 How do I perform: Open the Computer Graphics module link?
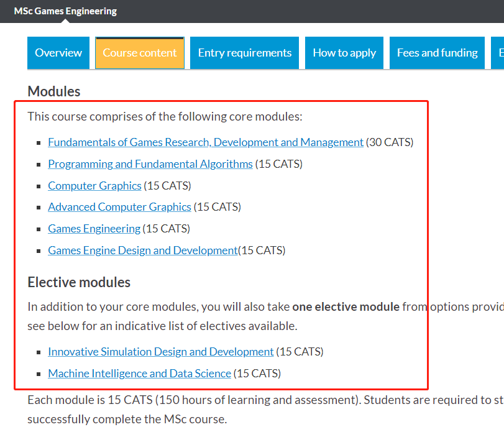coord(94,186)
